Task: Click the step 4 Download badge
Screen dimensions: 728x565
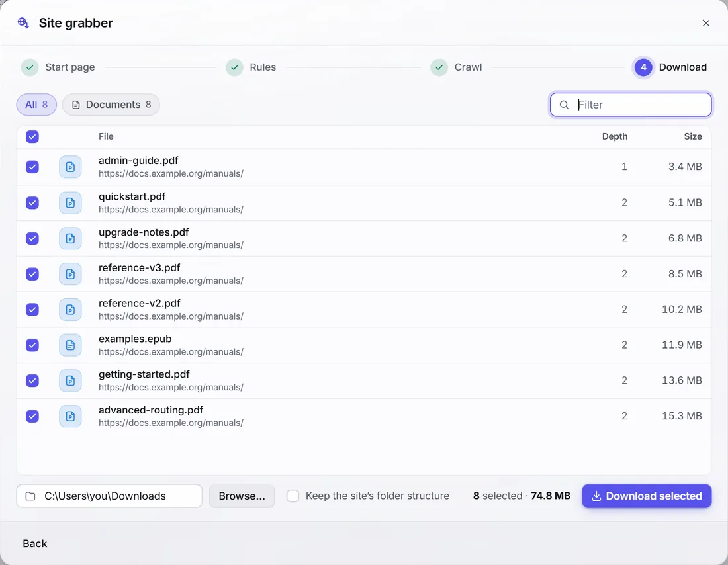Action: tap(643, 67)
